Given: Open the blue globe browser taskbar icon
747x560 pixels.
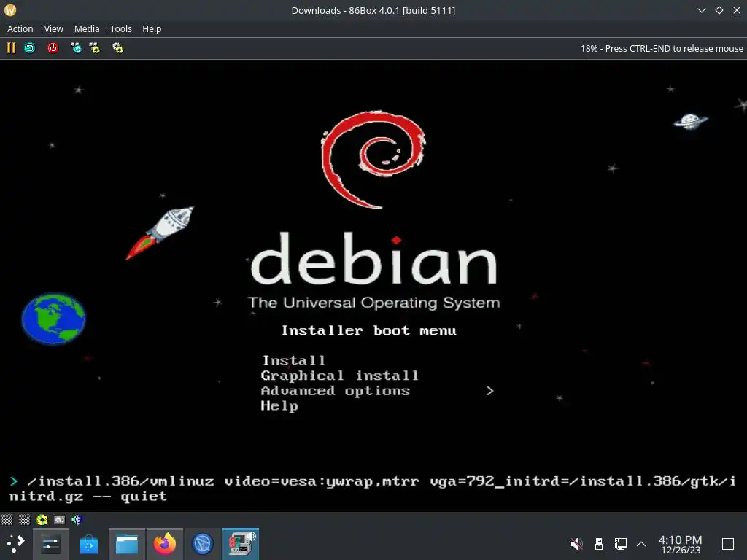Looking at the screenshot, I should (203, 544).
